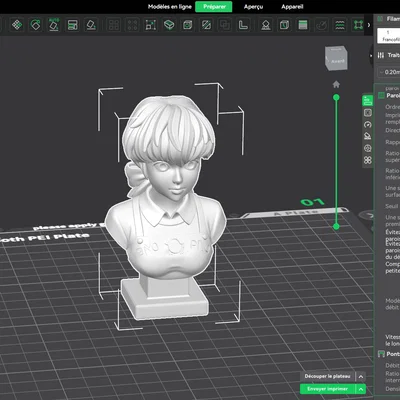
Task: Click the L-shaped toolbar icon
Action: (x=243, y=25)
